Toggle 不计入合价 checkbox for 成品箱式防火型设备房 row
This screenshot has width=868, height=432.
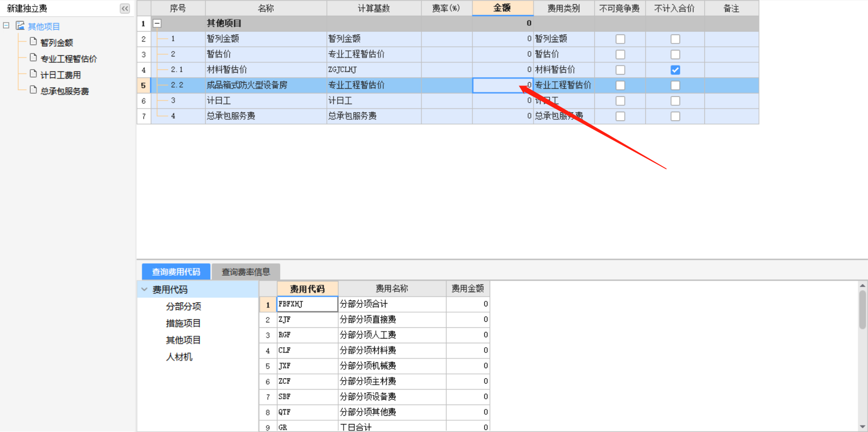675,85
